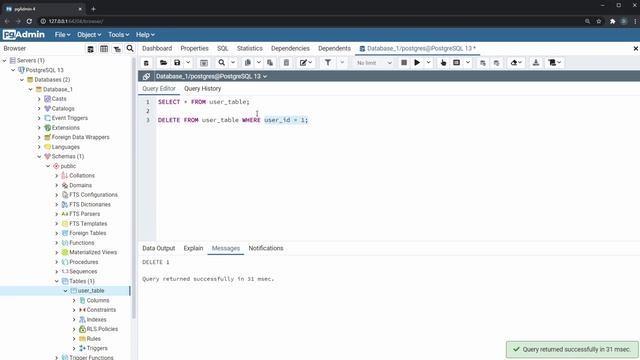The height and width of the screenshot is (360, 640).
Task: Open the Help menu
Action: point(145,35)
